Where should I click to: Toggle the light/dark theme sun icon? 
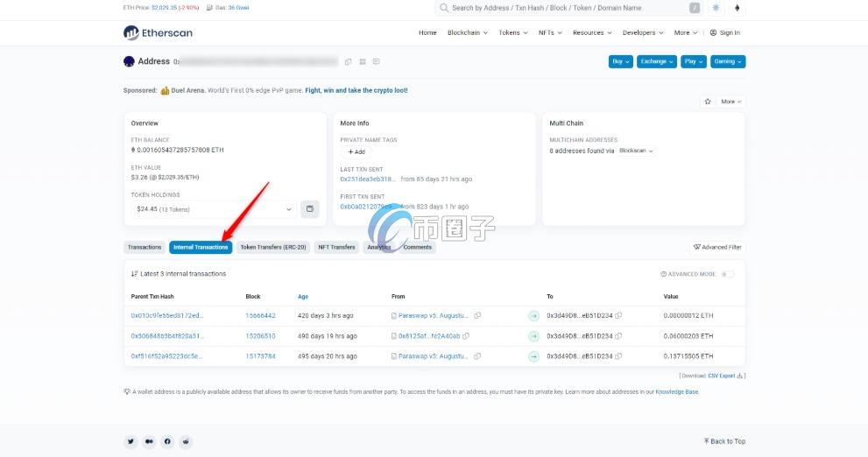pos(716,8)
